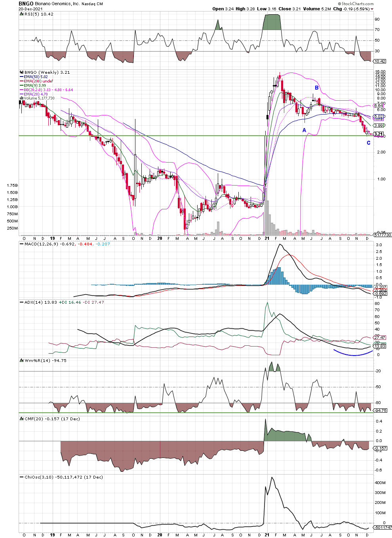Click the blue wave label C
392x538 pixels.
click(x=368, y=143)
